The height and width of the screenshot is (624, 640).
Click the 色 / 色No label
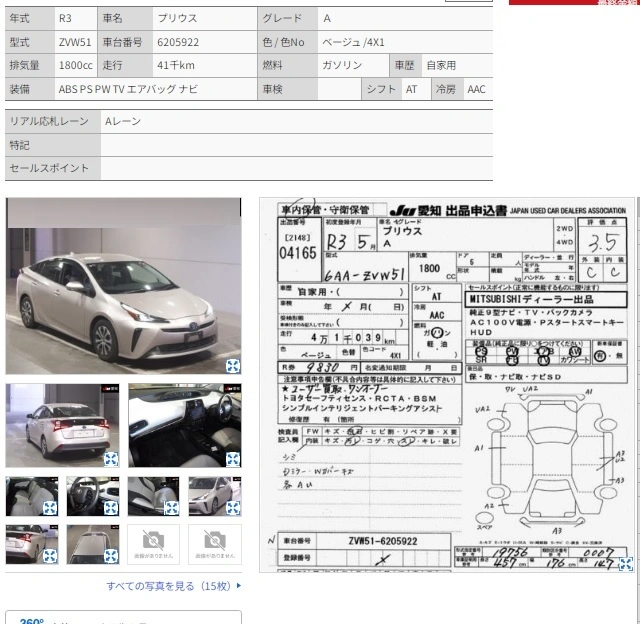[283, 42]
